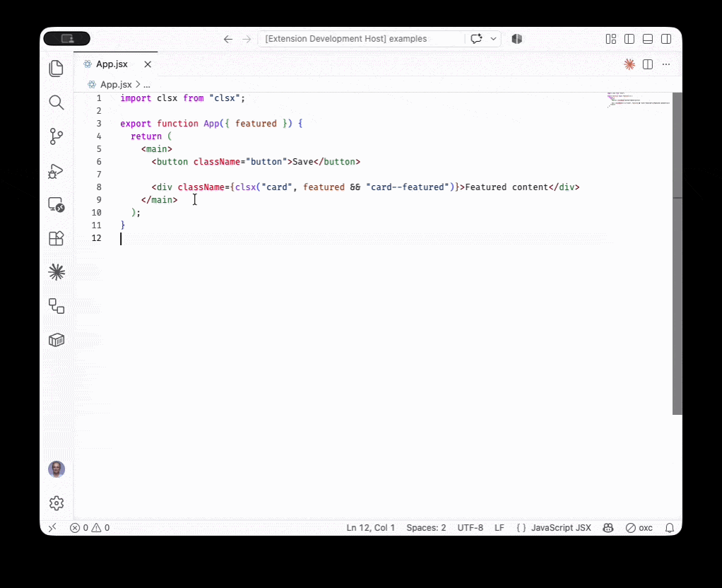Viewport: 722px width, 588px height.
Task: Open the Source Control view
Action: coord(57,136)
